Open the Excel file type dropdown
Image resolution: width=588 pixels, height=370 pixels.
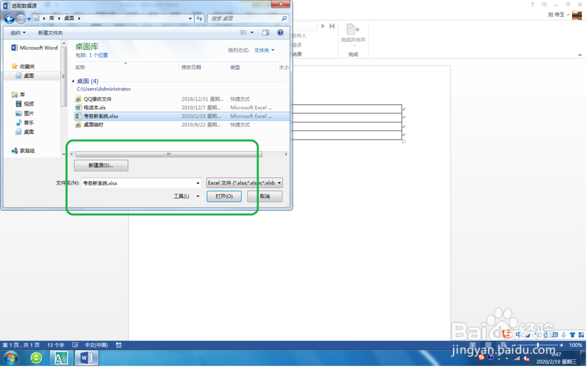tap(243, 183)
